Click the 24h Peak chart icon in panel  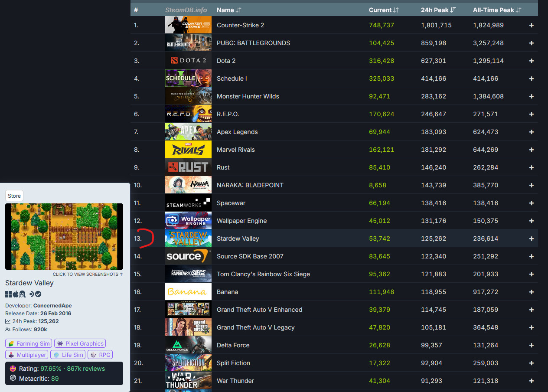(x=8, y=321)
